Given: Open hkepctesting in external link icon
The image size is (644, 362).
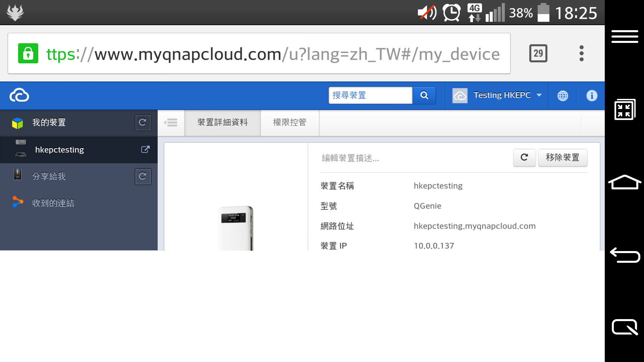Looking at the screenshot, I should 145,149.
